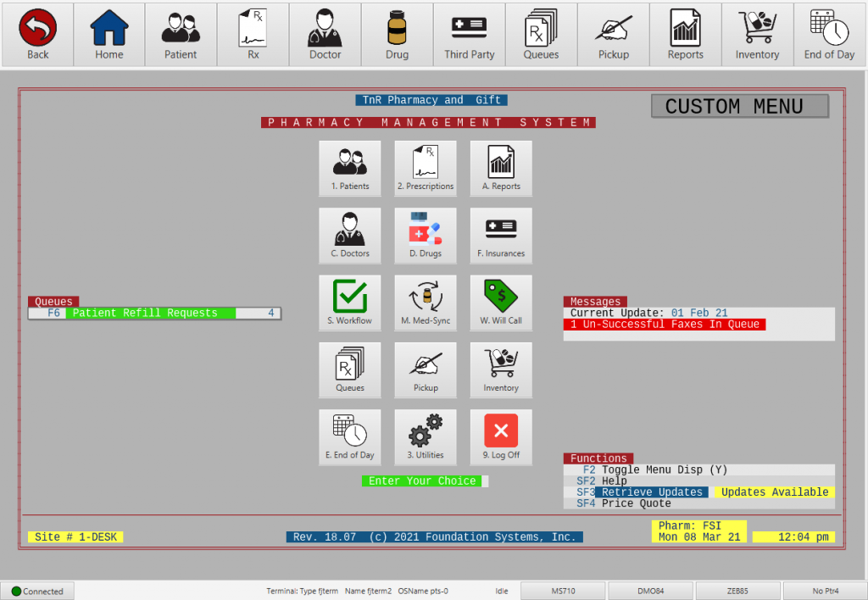Open the Reports chart icon
Viewport: 868px width, 600px height.
click(500, 168)
